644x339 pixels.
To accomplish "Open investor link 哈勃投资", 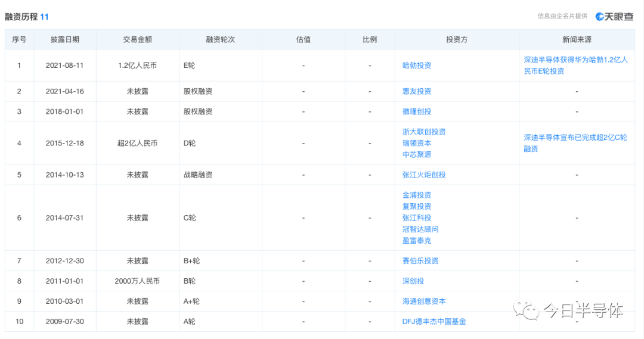I will click(x=416, y=66).
